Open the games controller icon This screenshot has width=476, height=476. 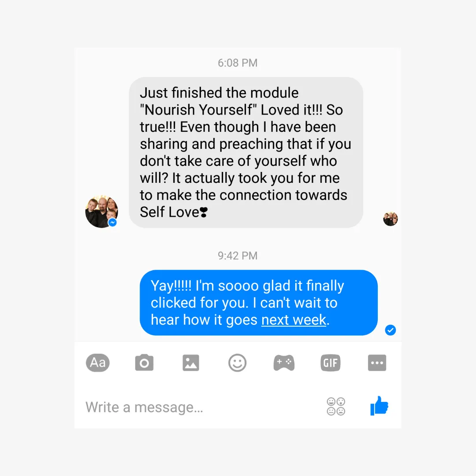point(284,363)
